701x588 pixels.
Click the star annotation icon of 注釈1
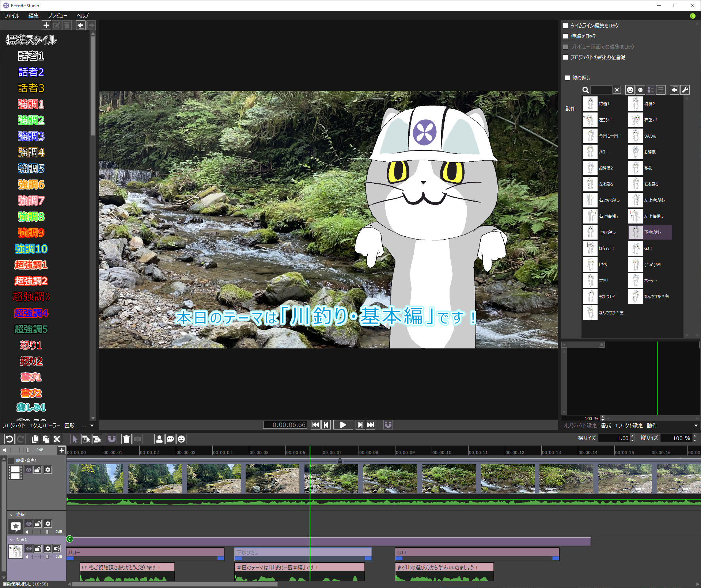click(x=16, y=526)
